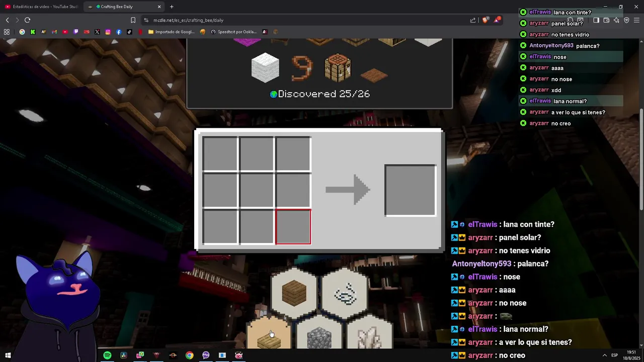Reload the Crafting Bee page

click(x=27, y=20)
